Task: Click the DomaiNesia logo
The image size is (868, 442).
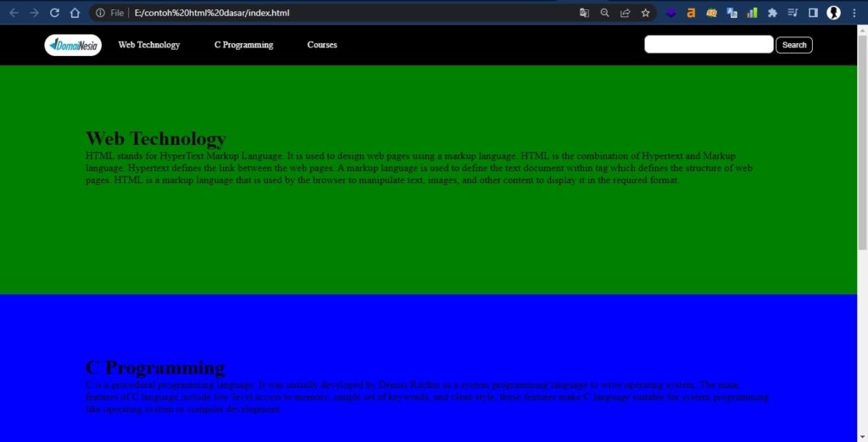Action: [x=73, y=46]
